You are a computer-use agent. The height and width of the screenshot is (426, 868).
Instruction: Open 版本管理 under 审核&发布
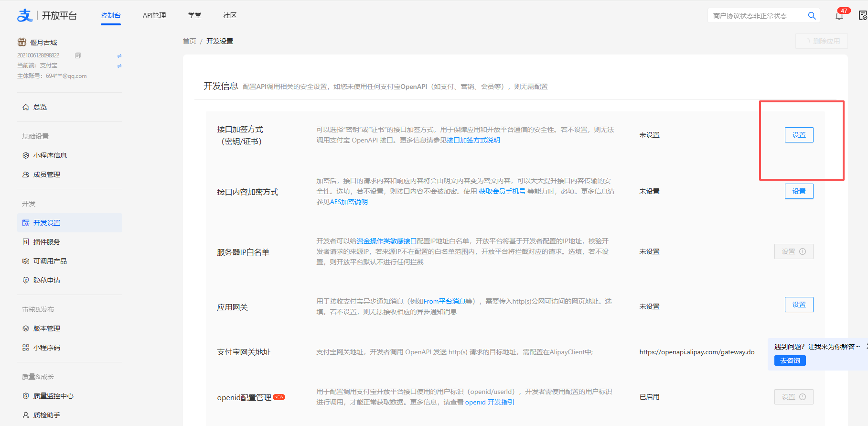pos(46,328)
